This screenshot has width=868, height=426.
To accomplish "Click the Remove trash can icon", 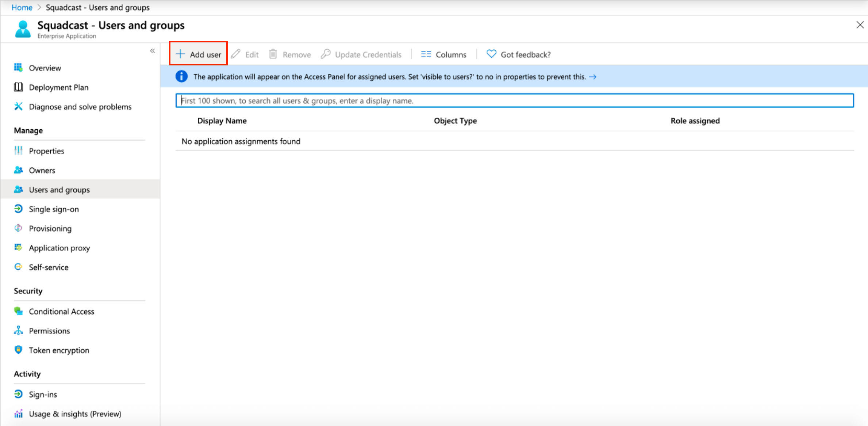I will click(x=273, y=54).
